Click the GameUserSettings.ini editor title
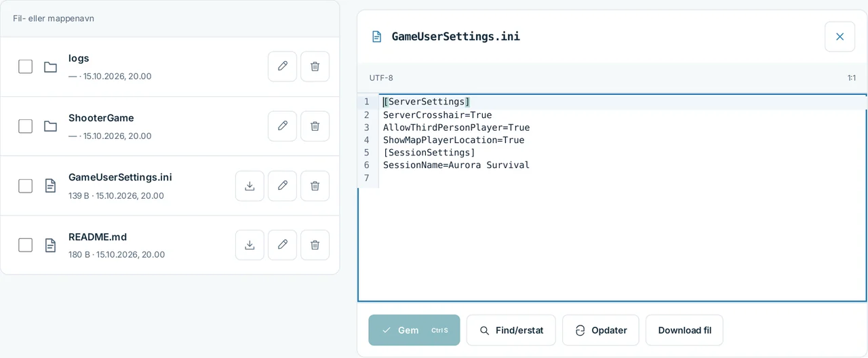Viewport: 868px width, 358px height. (x=456, y=37)
